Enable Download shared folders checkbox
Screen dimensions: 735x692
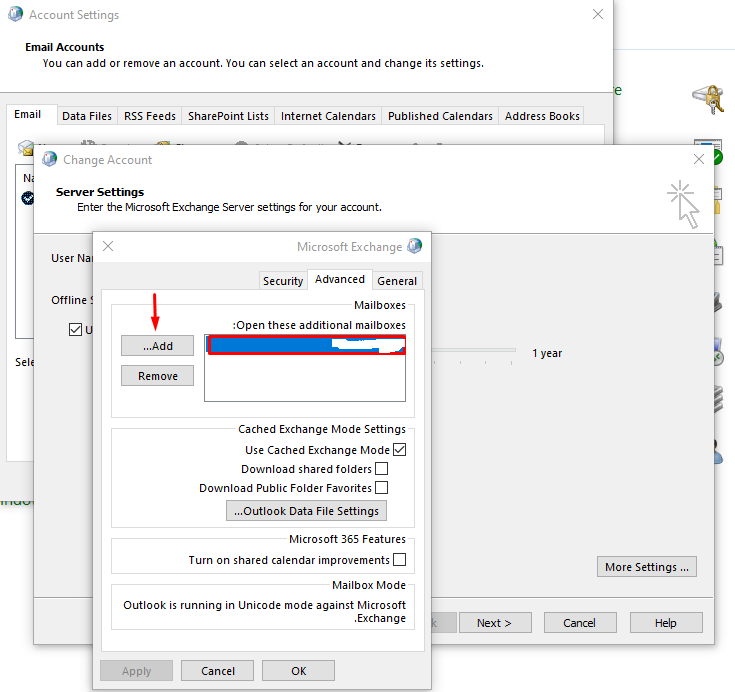(382, 469)
